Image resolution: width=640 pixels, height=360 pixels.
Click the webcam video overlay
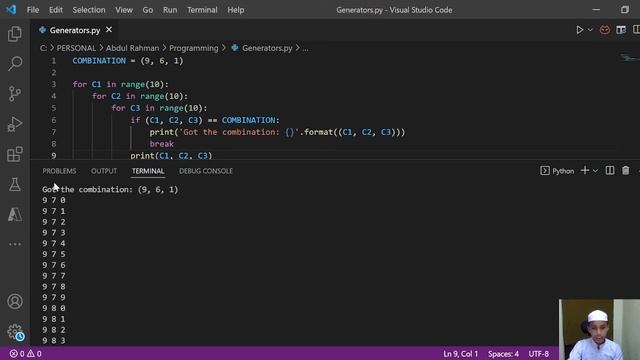599,329
